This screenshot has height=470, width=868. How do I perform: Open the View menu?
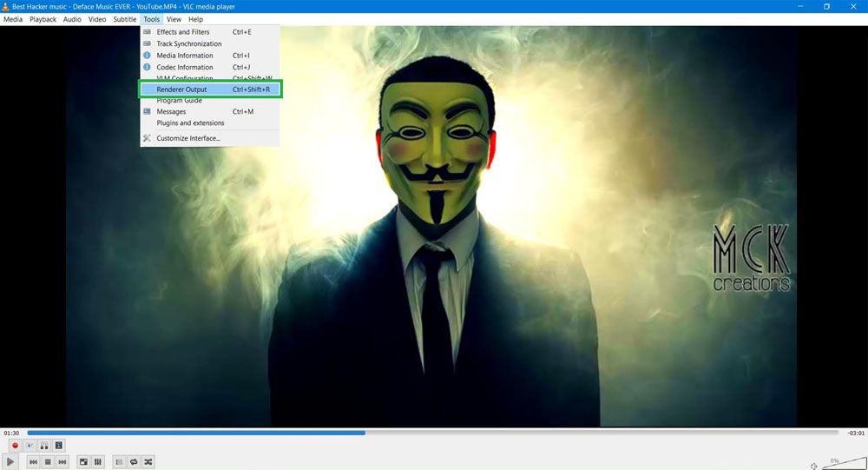[174, 19]
